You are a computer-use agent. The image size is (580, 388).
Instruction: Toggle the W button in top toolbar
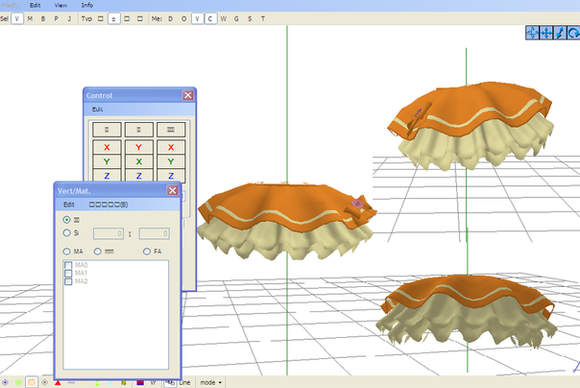click(x=223, y=18)
